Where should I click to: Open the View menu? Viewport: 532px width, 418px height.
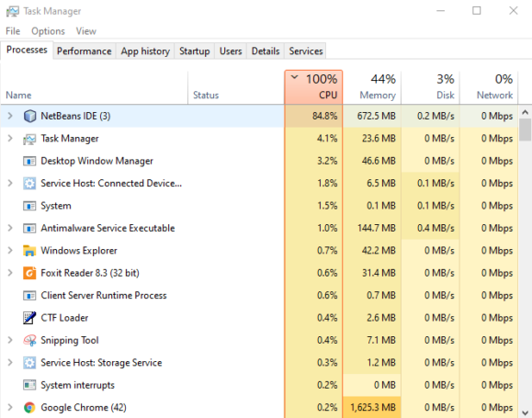pyautogui.click(x=85, y=31)
